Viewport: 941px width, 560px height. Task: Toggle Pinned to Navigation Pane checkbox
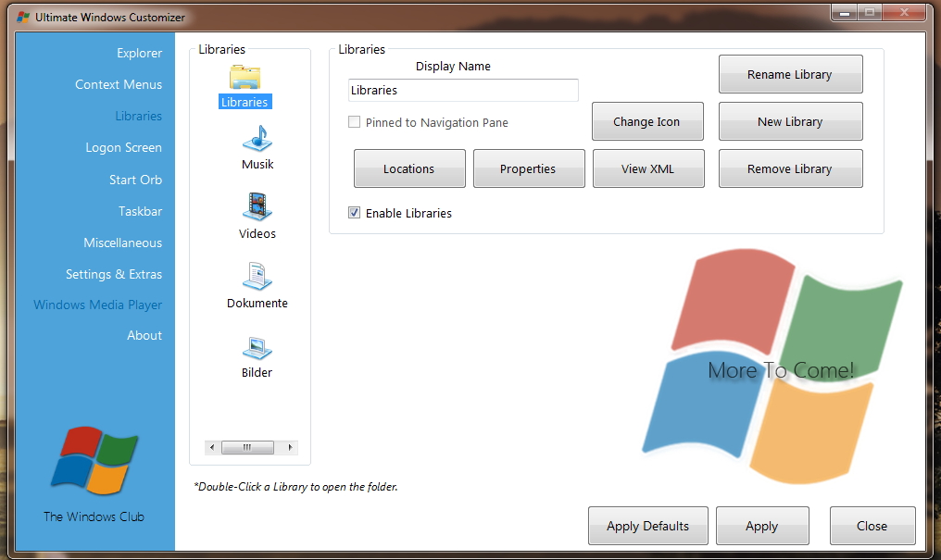point(354,121)
